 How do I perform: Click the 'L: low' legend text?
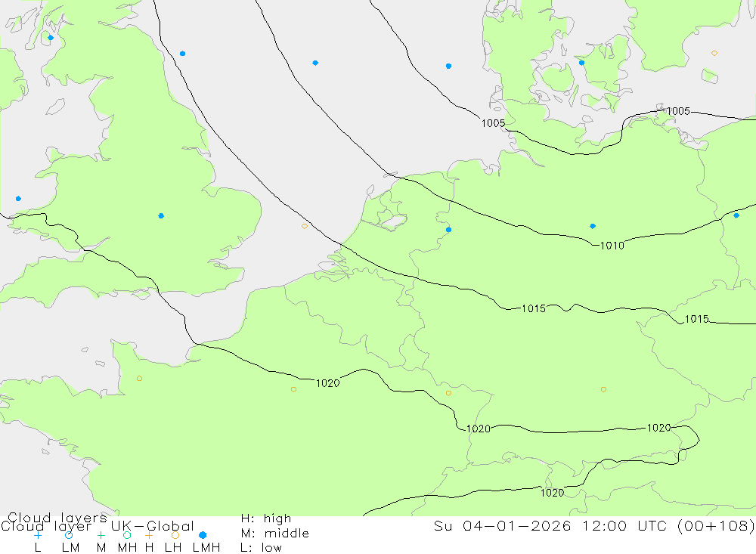point(261,548)
